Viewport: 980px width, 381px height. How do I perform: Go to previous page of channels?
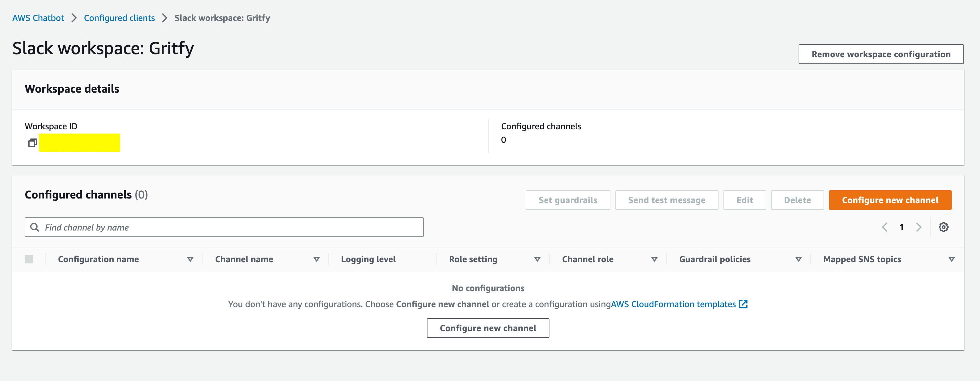pyautogui.click(x=885, y=227)
